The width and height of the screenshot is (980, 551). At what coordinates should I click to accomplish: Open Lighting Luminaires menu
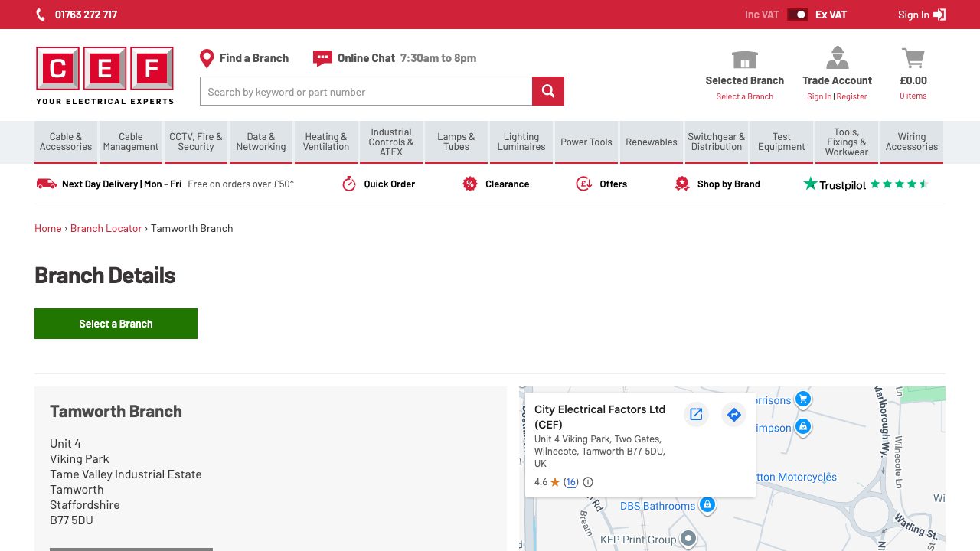[521, 142]
